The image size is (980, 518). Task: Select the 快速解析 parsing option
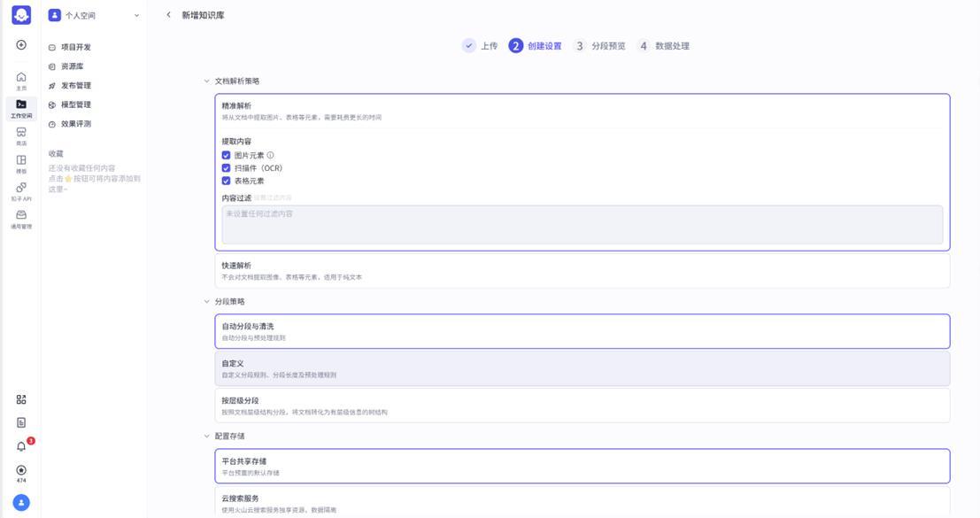click(582, 271)
